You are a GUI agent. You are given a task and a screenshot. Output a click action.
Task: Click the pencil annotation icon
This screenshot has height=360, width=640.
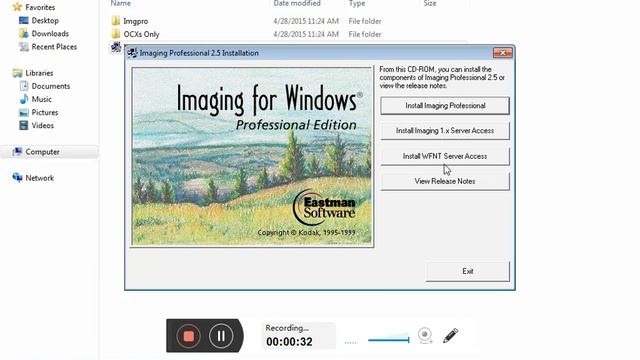point(450,336)
